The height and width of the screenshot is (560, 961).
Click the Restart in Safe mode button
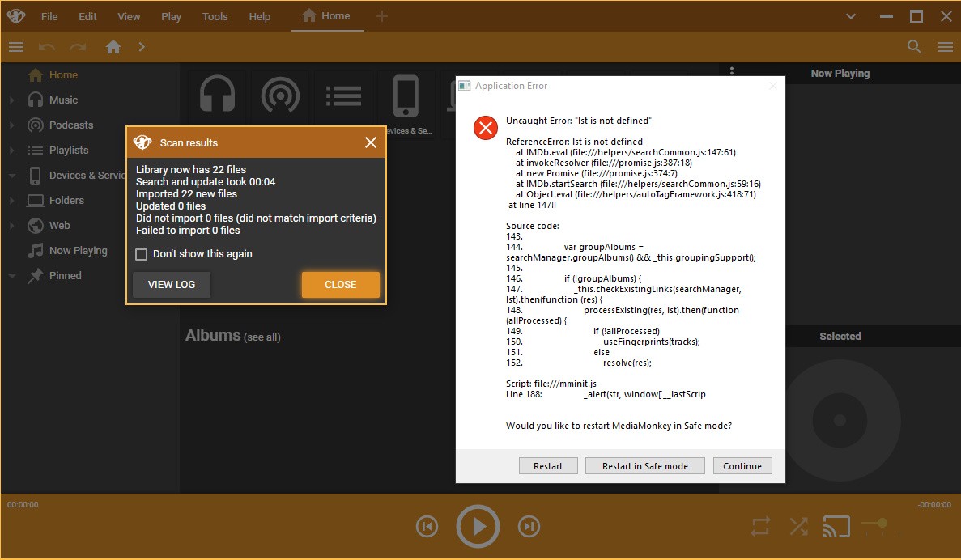(x=644, y=466)
